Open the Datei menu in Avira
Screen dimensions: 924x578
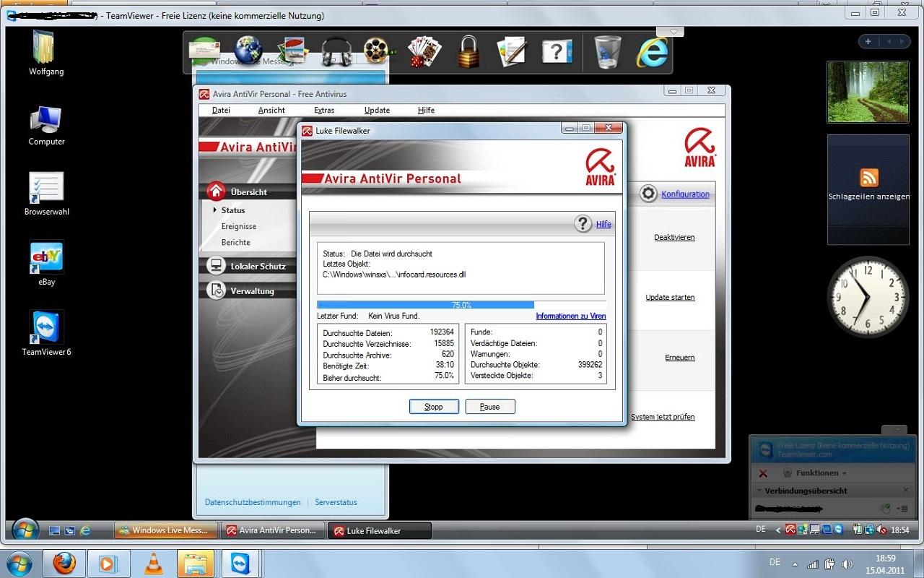(221, 111)
